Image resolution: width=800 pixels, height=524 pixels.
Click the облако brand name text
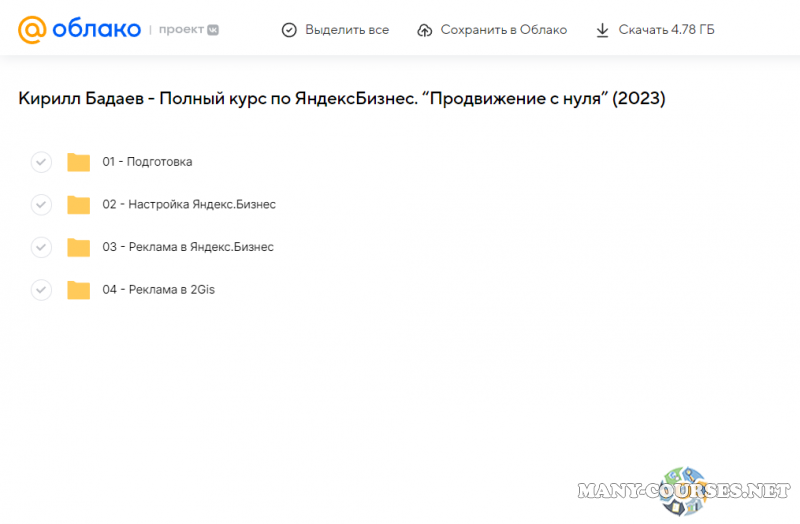[x=96, y=29]
